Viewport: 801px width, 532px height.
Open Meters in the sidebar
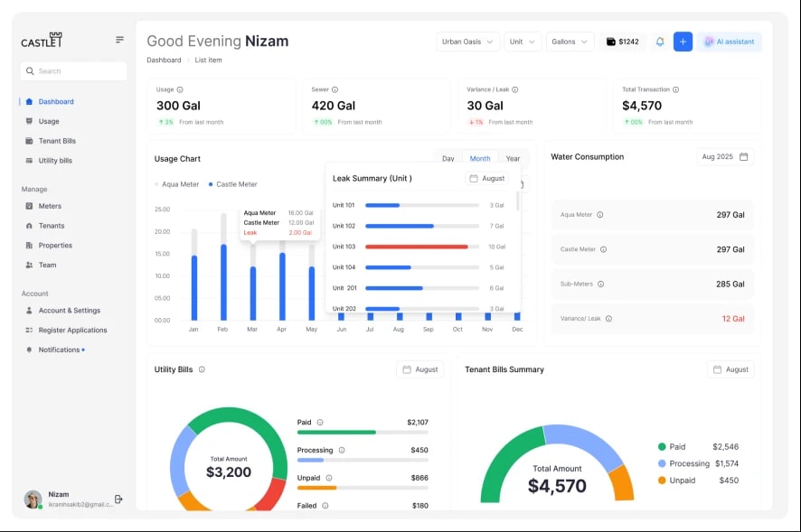[x=50, y=206]
